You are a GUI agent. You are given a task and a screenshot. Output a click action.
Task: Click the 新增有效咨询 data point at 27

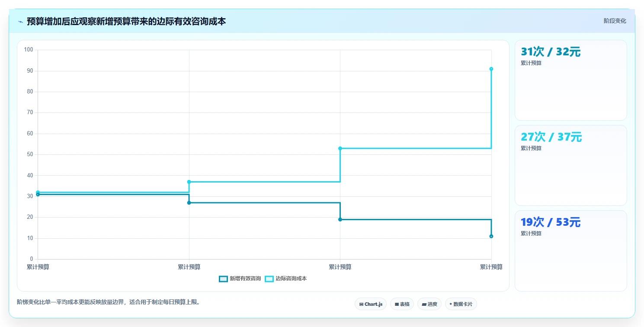click(189, 203)
